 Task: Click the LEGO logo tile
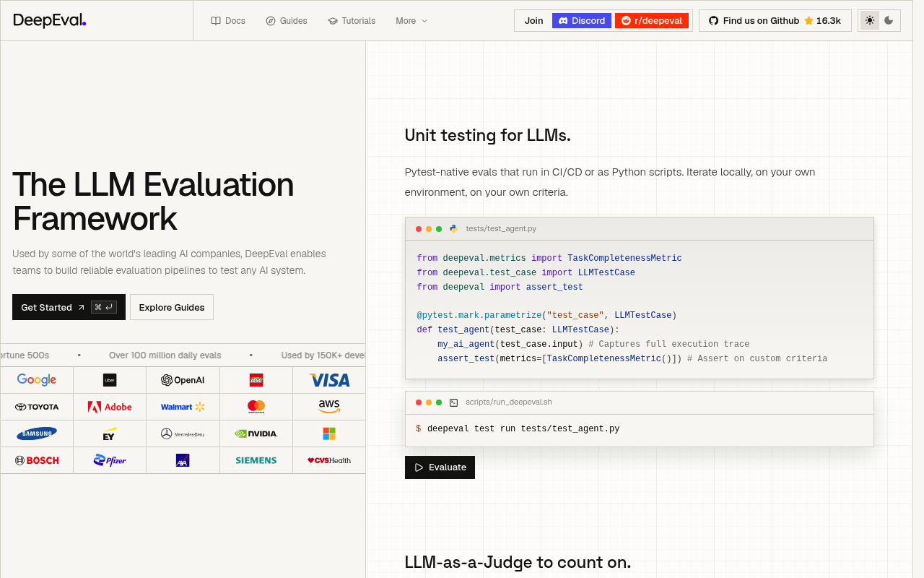click(256, 380)
